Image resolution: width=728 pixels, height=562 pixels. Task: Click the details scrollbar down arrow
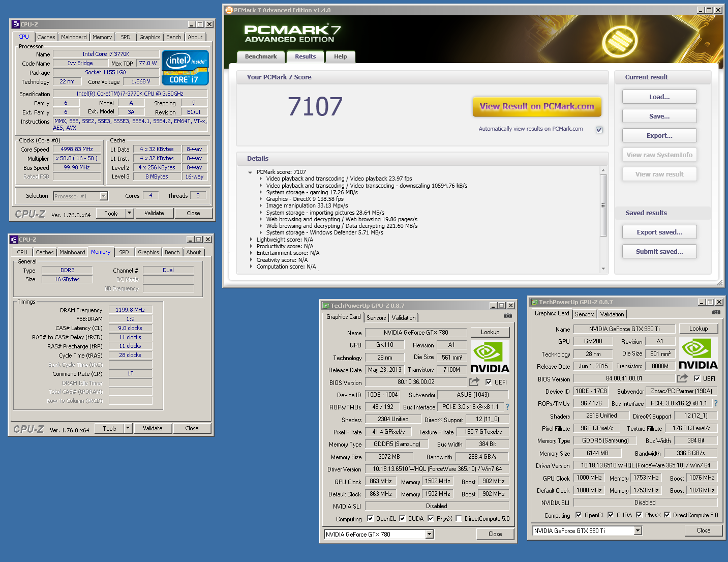603,269
